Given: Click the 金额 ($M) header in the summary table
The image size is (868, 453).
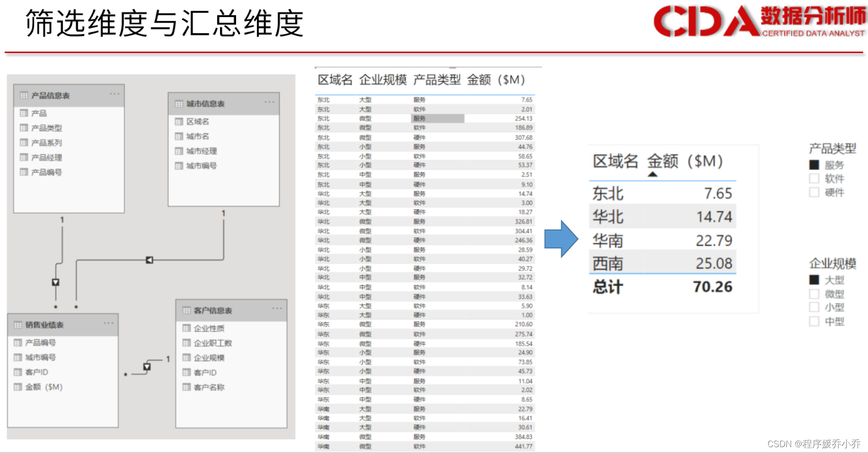Looking at the screenshot, I should pos(685,161).
